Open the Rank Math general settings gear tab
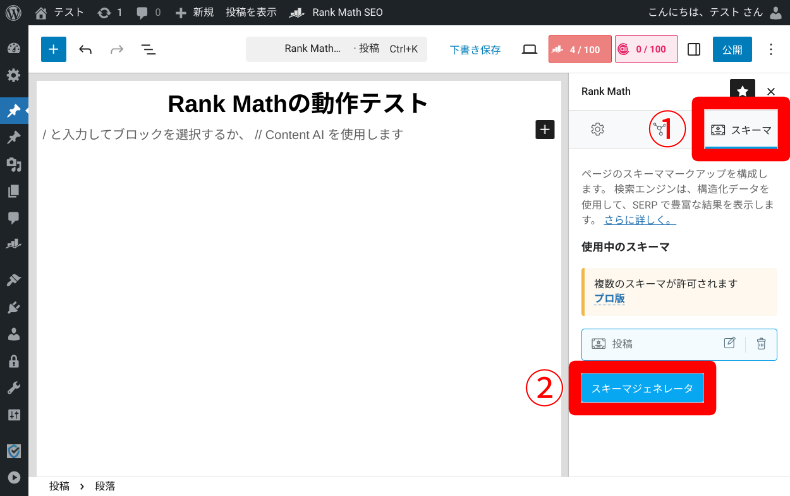 click(x=597, y=129)
